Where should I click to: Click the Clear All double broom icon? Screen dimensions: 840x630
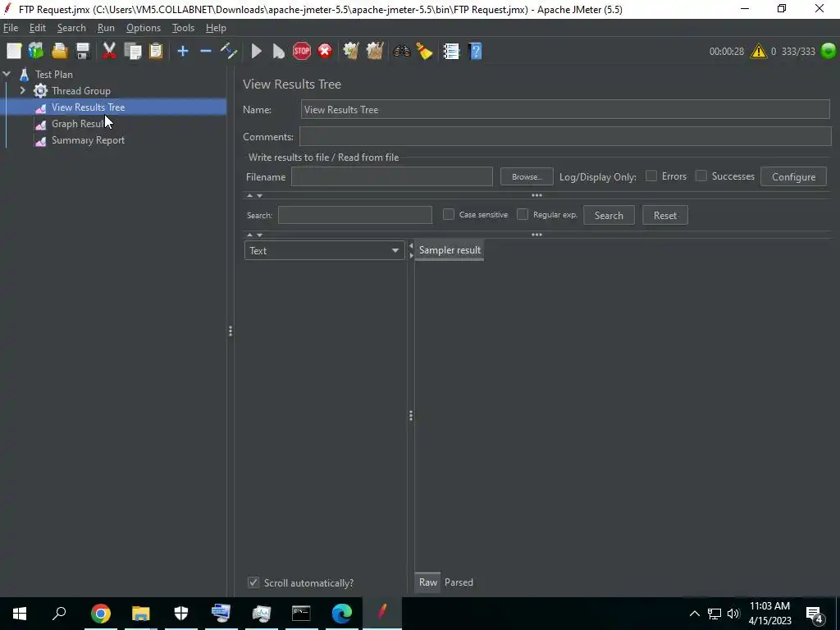pos(374,51)
